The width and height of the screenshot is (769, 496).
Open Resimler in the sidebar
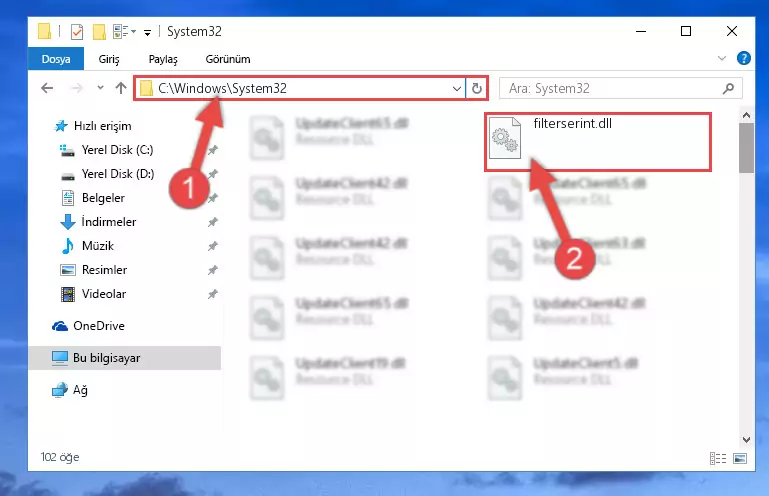coord(94,270)
